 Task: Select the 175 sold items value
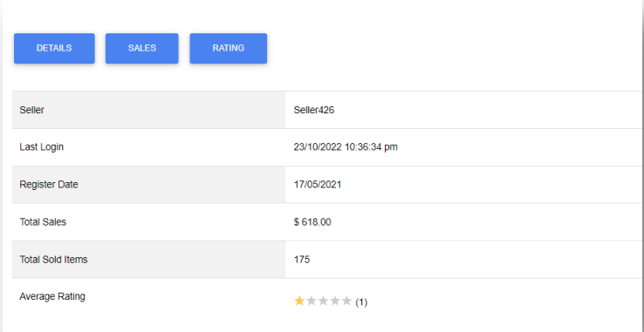(302, 260)
